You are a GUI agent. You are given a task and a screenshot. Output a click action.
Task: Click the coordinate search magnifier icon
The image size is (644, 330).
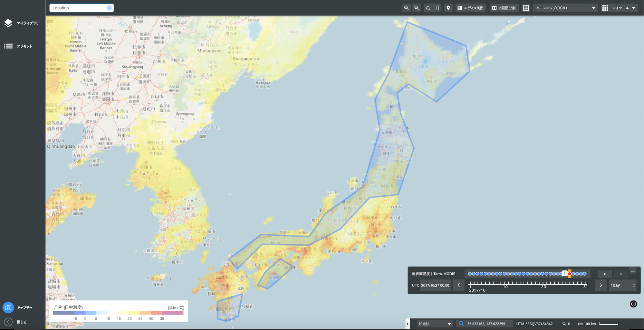[x=461, y=324]
